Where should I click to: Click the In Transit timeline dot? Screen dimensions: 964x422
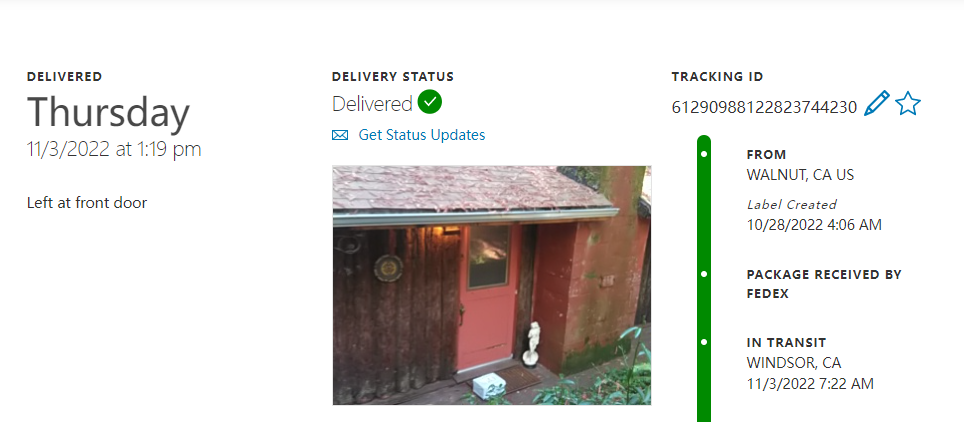tap(705, 341)
